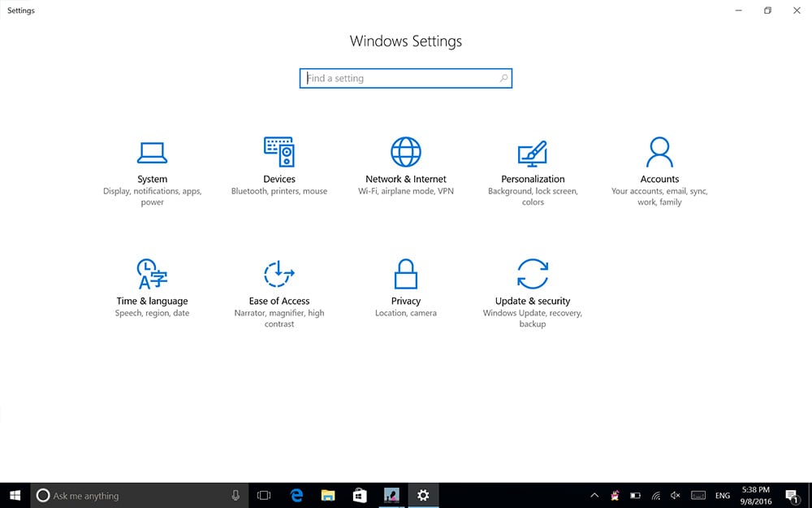The image size is (812, 508).
Task: Activate Cortana microphone in the taskbar
Action: click(x=235, y=495)
